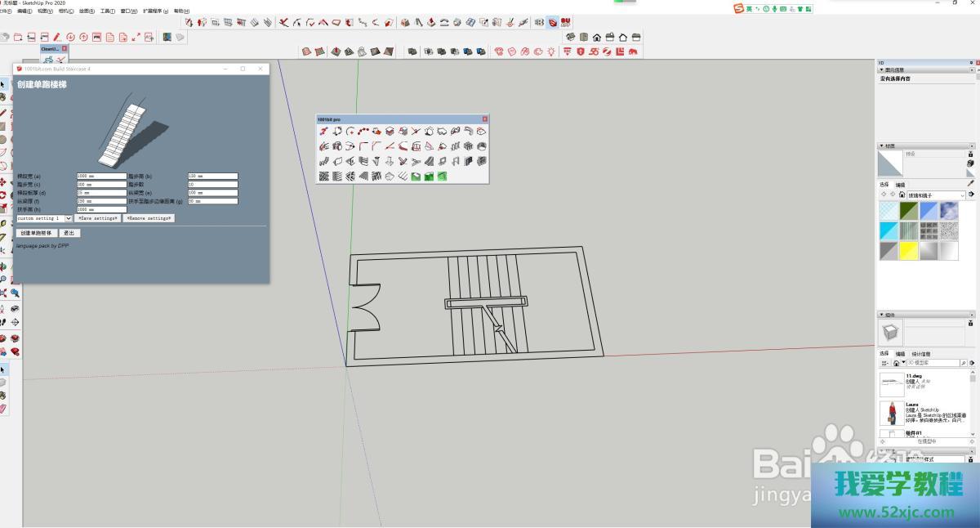Close the 1001bit pro floating toolbar
Image resolution: width=980 pixels, height=528 pixels.
[484, 119]
